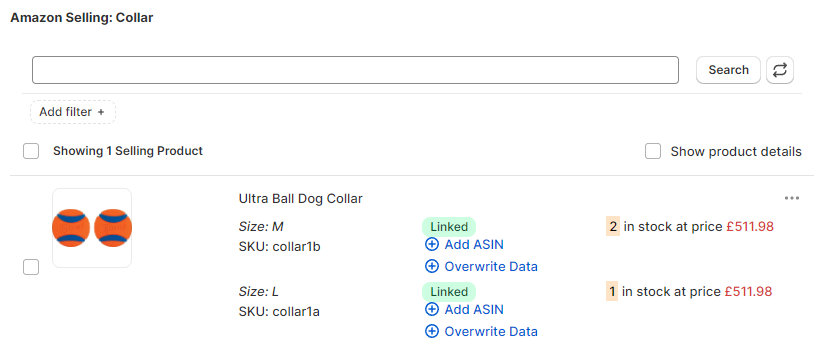This screenshot has height=364, width=821.
Task: Click the Linked badge for Size L
Action: 449,292
